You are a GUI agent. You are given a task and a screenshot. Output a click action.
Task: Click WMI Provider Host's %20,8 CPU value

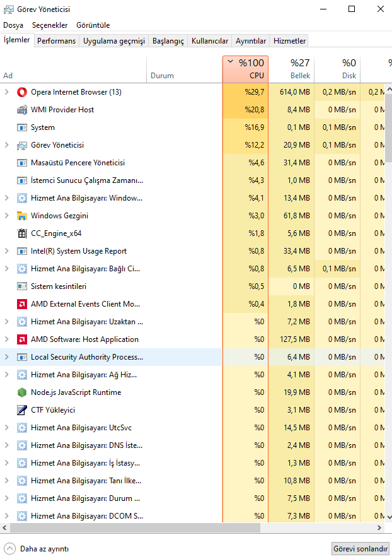click(x=254, y=110)
